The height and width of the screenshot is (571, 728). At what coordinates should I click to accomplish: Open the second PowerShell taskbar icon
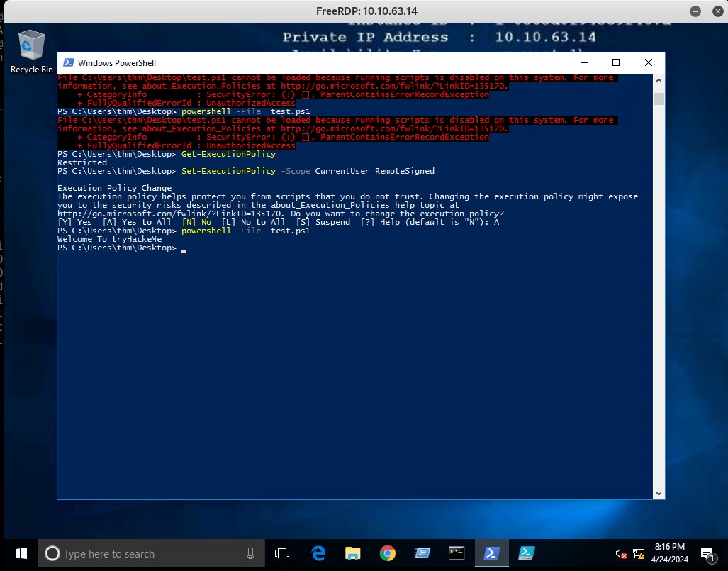[526, 553]
